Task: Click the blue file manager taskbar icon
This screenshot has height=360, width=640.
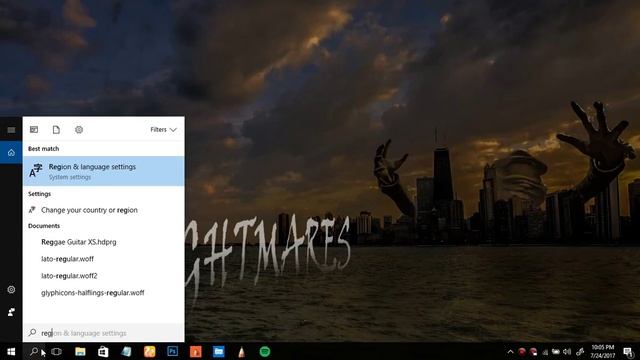Action: (219, 351)
